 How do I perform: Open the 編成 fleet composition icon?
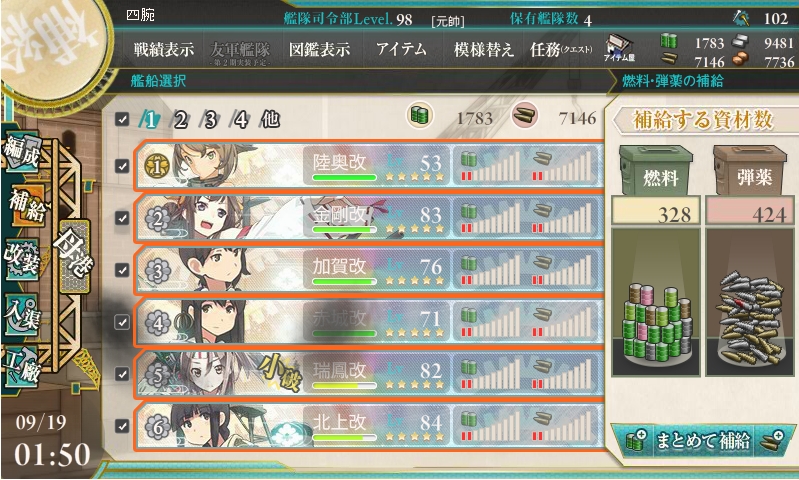tap(22, 153)
